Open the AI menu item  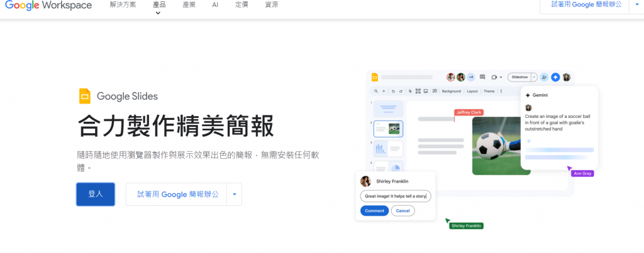tap(215, 5)
